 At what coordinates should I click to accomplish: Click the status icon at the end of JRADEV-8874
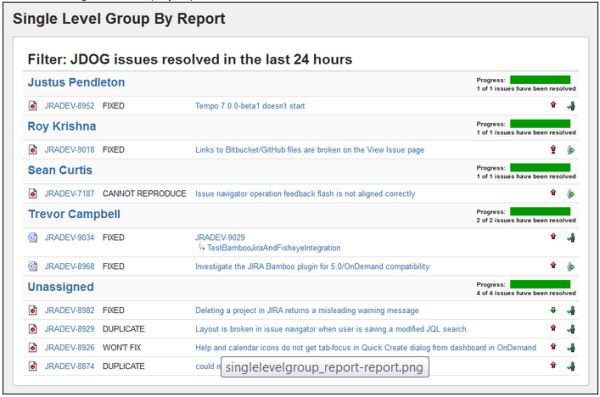coord(571,366)
